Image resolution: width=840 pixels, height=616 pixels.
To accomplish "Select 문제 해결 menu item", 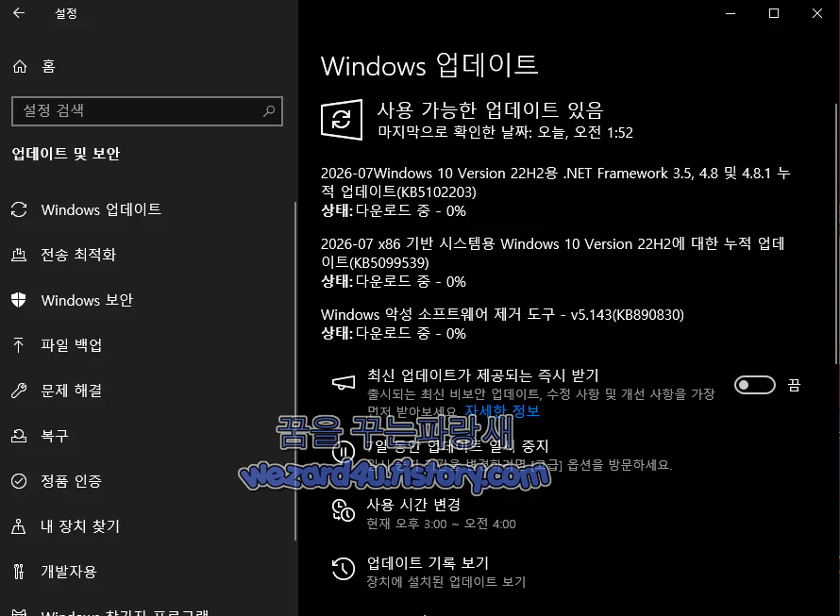I will 147,391.
